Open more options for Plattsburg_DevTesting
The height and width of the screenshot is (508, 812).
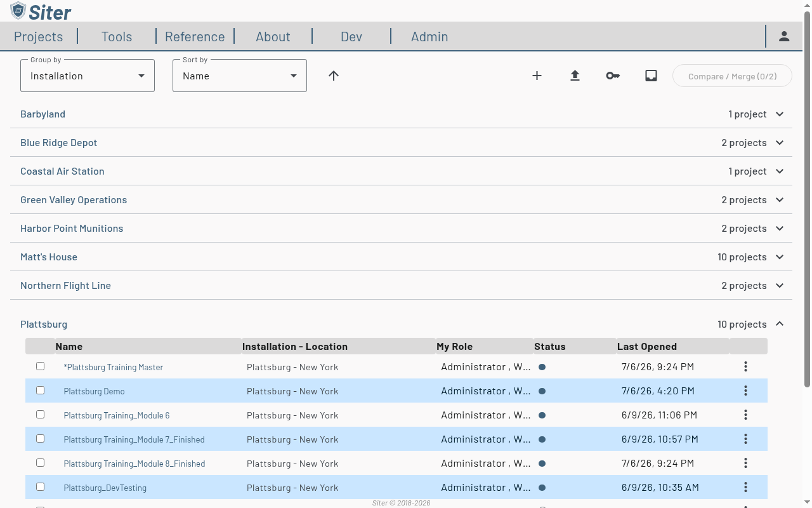745,487
